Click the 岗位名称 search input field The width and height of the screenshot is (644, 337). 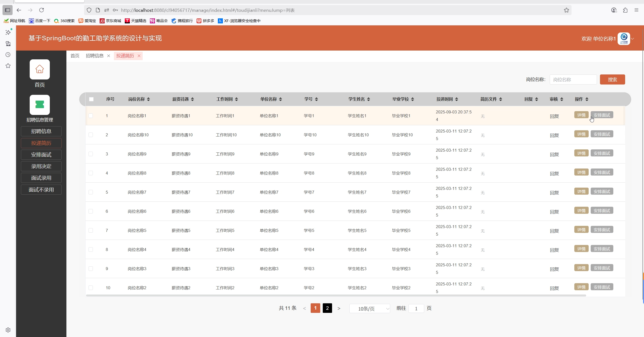click(573, 79)
